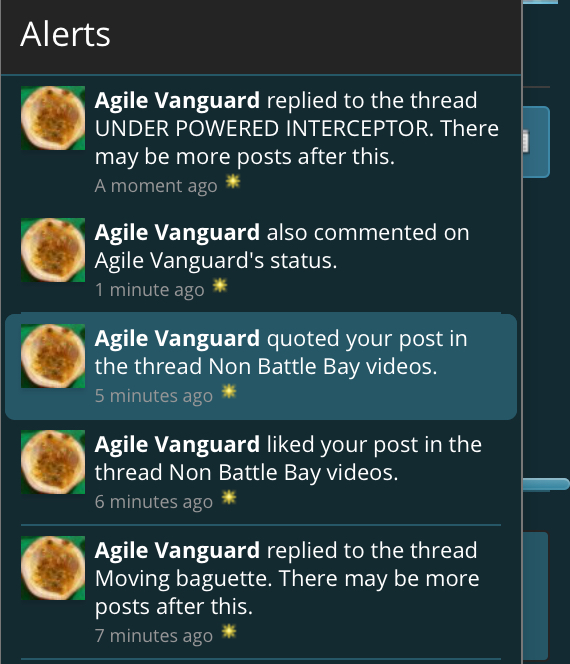The width and height of the screenshot is (570, 664).
Task: Open Agile Vanguard profile from first alert
Action: tap(177, 101)
